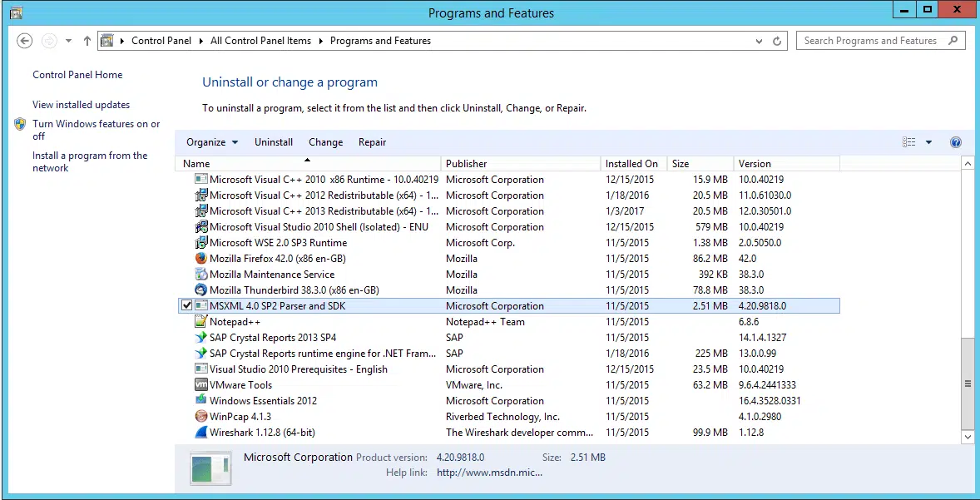The width and height of the screenshot is (980, 500).
Task: Select the Riverbed Technology, Inc. publisher cell
Action: click(502, 417)
